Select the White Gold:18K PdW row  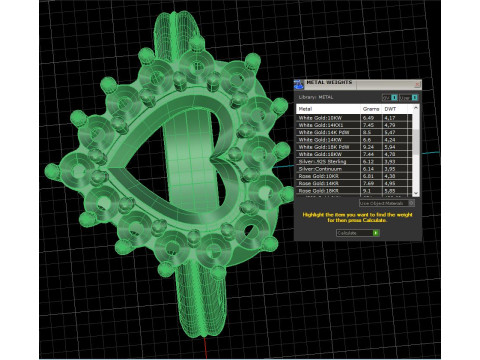(354, 147)
